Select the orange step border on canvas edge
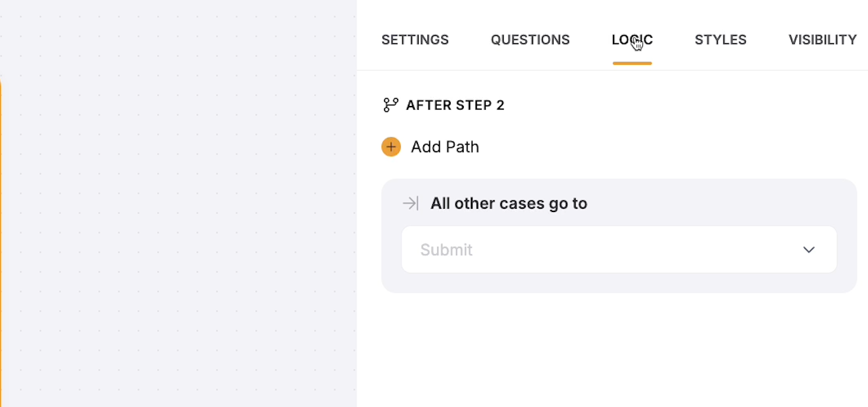868x407 pixels. pyautogui.click(x=1, y=242)
